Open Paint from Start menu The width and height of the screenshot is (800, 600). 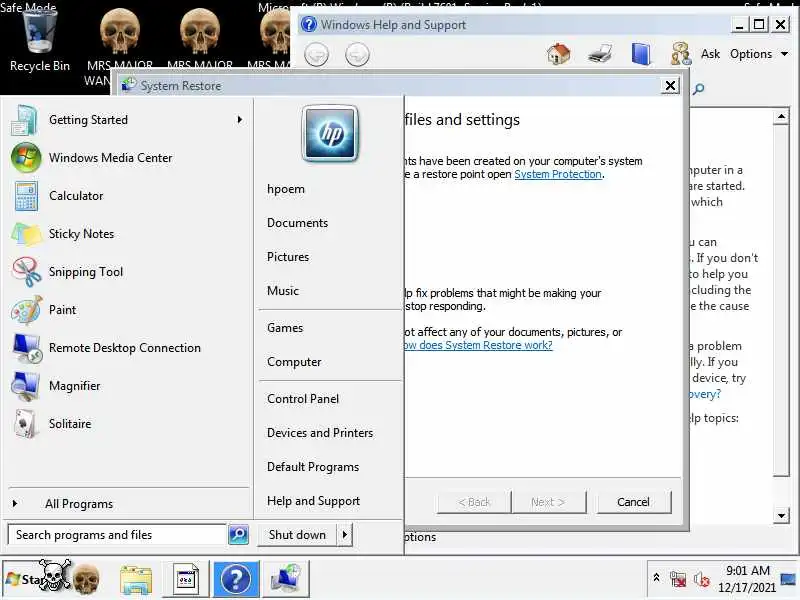point(128,310)
